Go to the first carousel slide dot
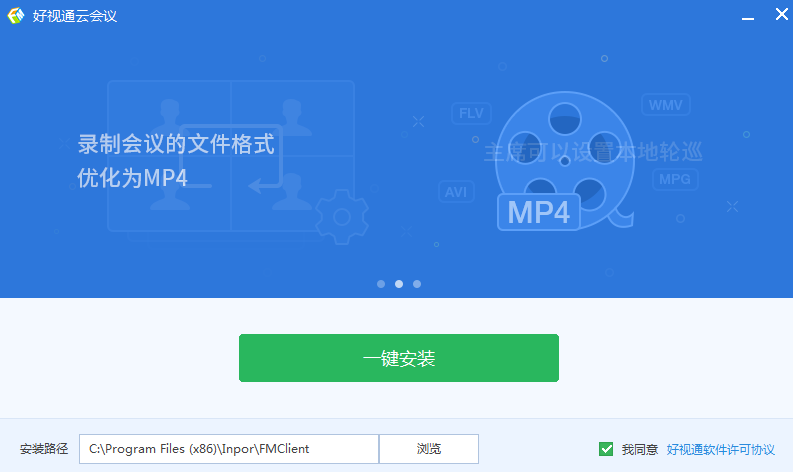 coord(381,284)
